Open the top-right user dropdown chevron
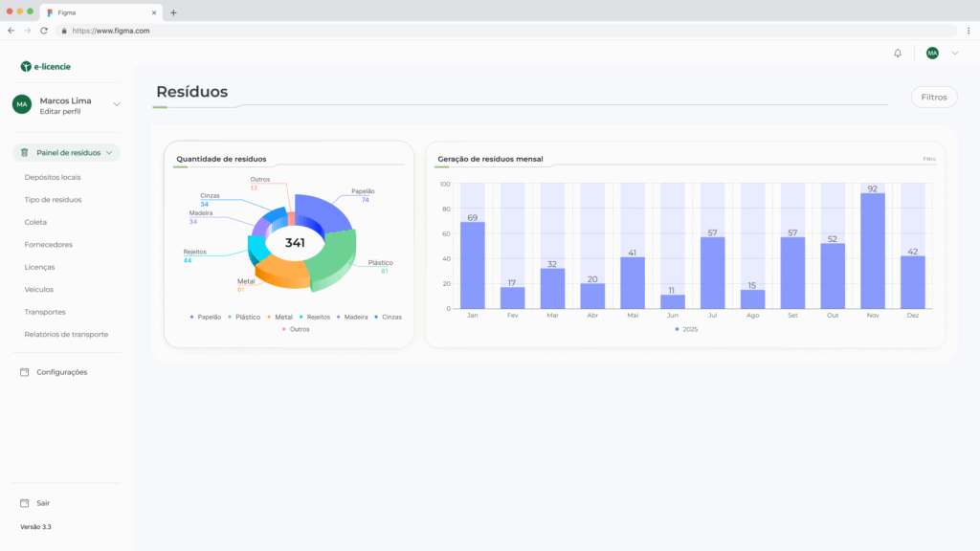 (x=954, y=54)
